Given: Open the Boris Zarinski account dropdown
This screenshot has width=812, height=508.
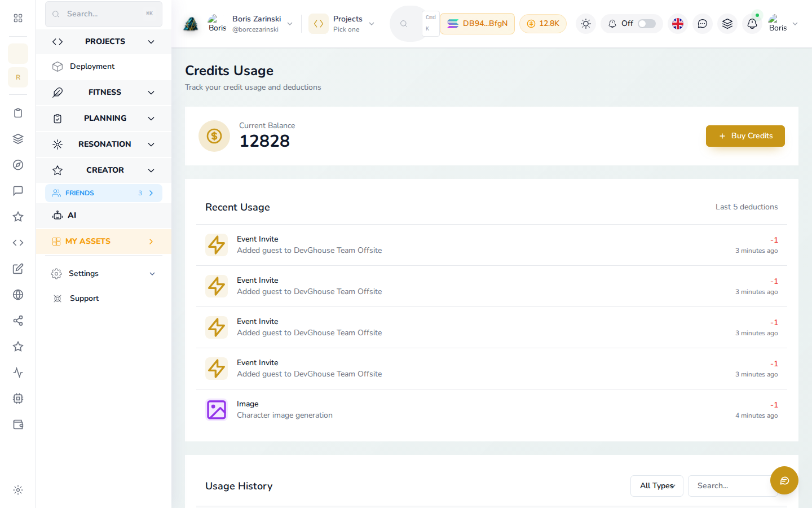Looking at the screenshot, I should click(x=251, y=24).
